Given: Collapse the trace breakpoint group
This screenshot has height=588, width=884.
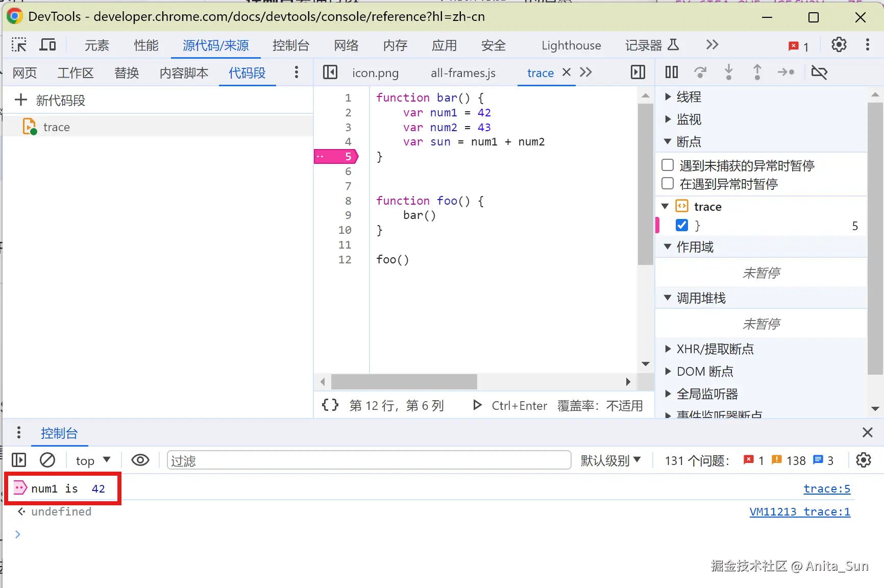Looking at the screenshot, I should coord(665,206).
